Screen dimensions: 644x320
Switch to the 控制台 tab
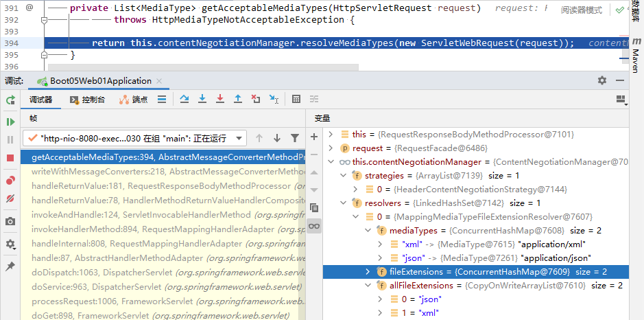87,100
